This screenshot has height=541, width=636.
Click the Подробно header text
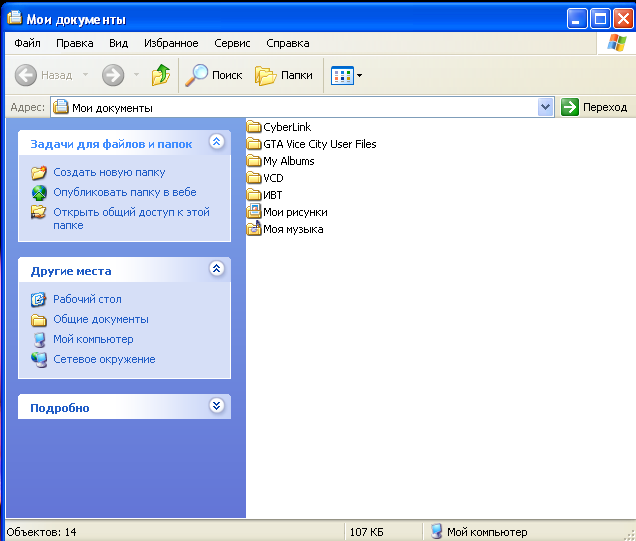[60, 408]
